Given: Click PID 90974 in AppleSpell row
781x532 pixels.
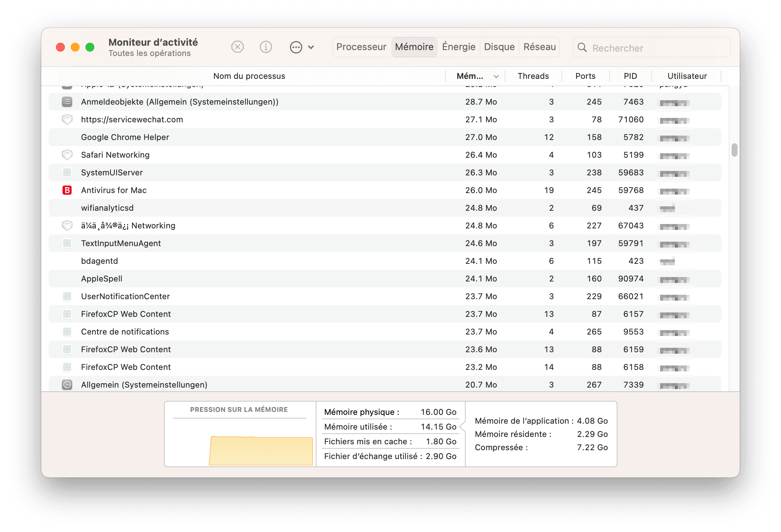Looking at the screenshot, I should tap(631, 279).
